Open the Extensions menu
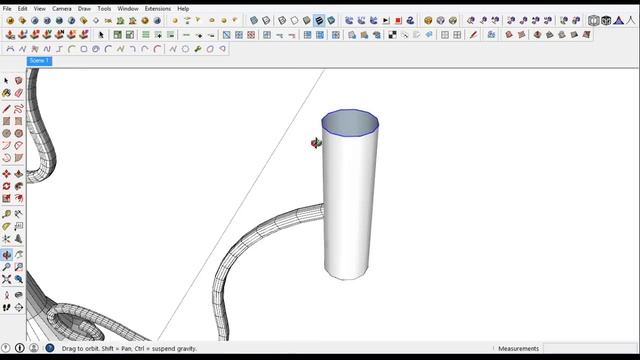The height and width of the screenshot is (360, 640). click(158, 9)
